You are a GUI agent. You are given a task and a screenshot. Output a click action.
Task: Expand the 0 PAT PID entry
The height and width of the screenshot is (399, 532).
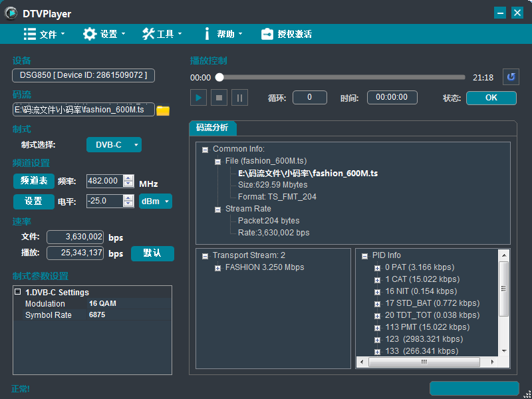click(378, 267)
